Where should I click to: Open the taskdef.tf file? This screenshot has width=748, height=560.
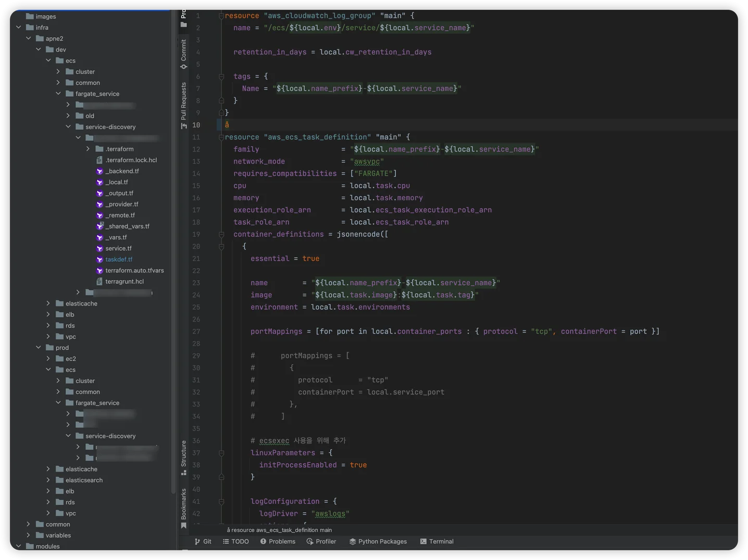tap(119, 259)
